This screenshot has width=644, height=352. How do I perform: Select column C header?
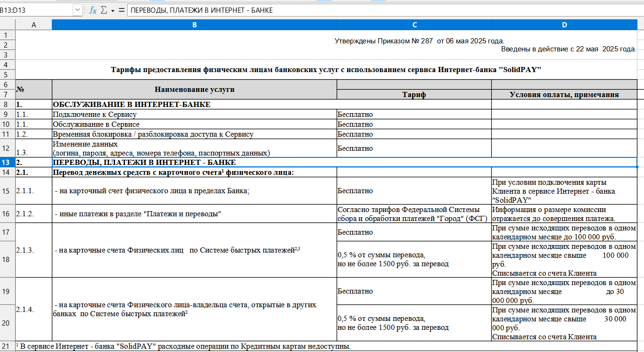point(414,25)
